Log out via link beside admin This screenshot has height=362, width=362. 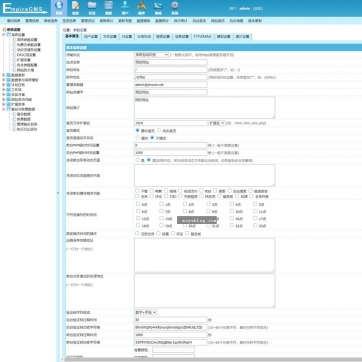click(x=258, y=8)
